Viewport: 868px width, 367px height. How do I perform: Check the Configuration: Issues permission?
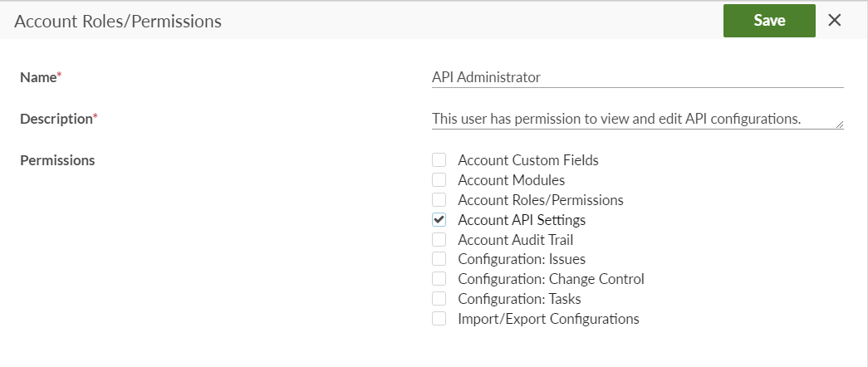[x=439, y=259]
